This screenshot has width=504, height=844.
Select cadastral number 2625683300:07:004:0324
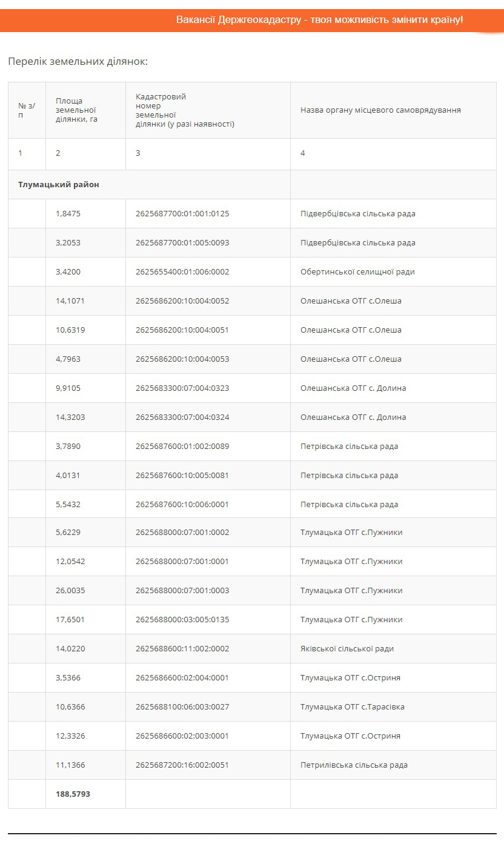182,417
